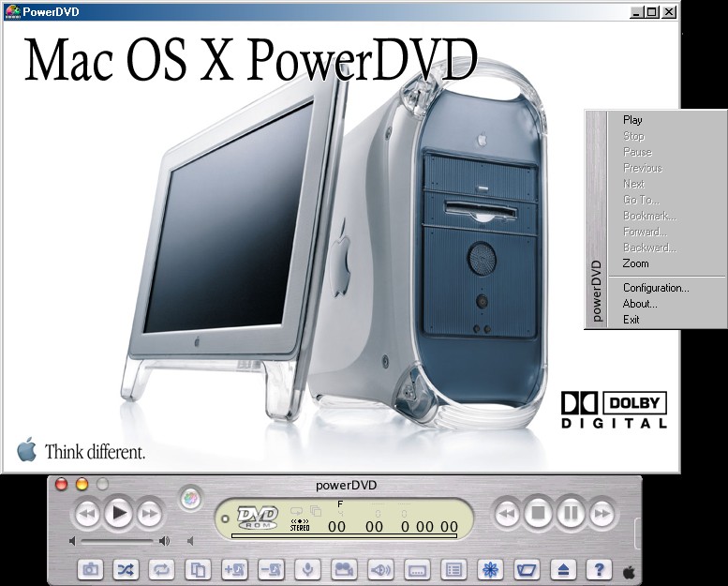728x586 pixels.
Task: Toggle the repeat loop button
Action: (x=161, y=569)
